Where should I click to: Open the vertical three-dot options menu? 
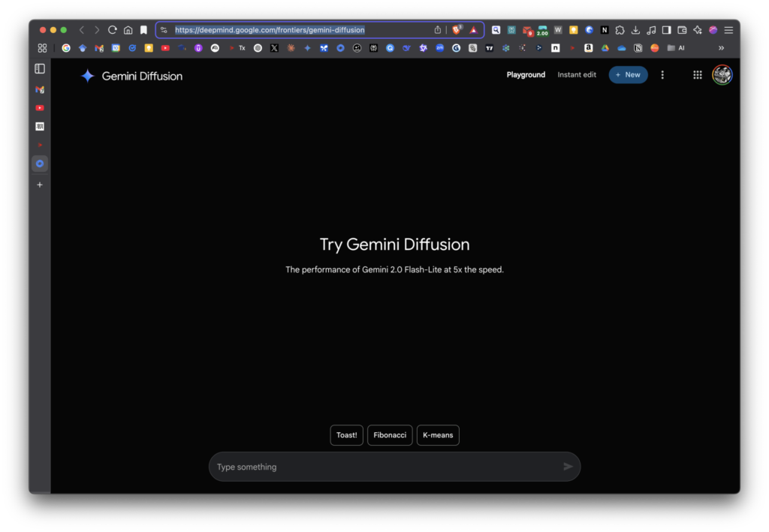(662, 75)
